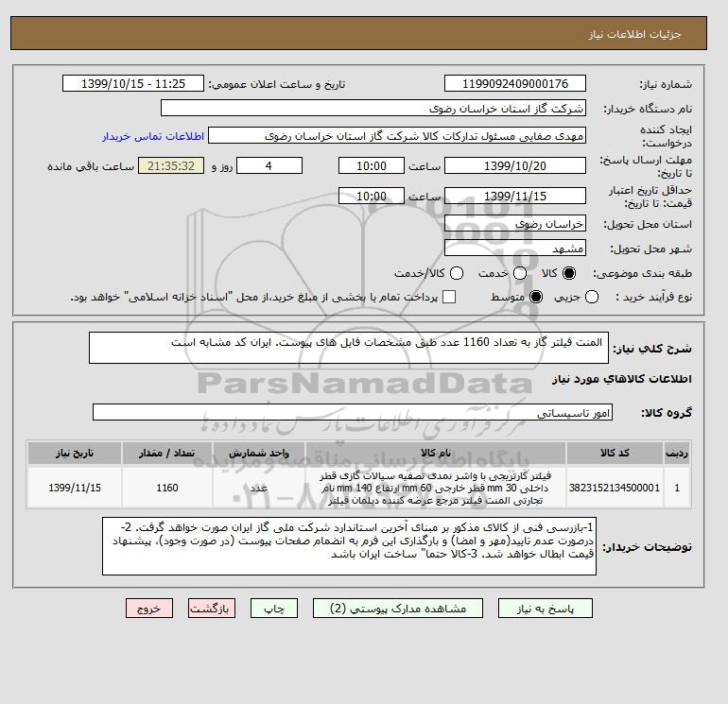The image size is (728, 704).
Task: Select the کالا radio button
Action: point(569,273)
